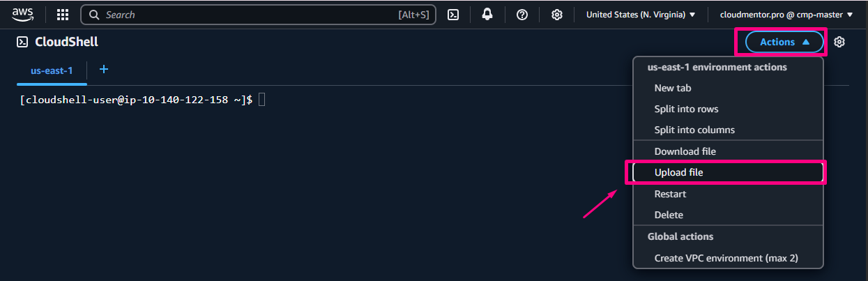Expand the United States (N. Virginia) region selector
Image resolution: width=868 pixels, height=281 pixels.
coord(641,15)
